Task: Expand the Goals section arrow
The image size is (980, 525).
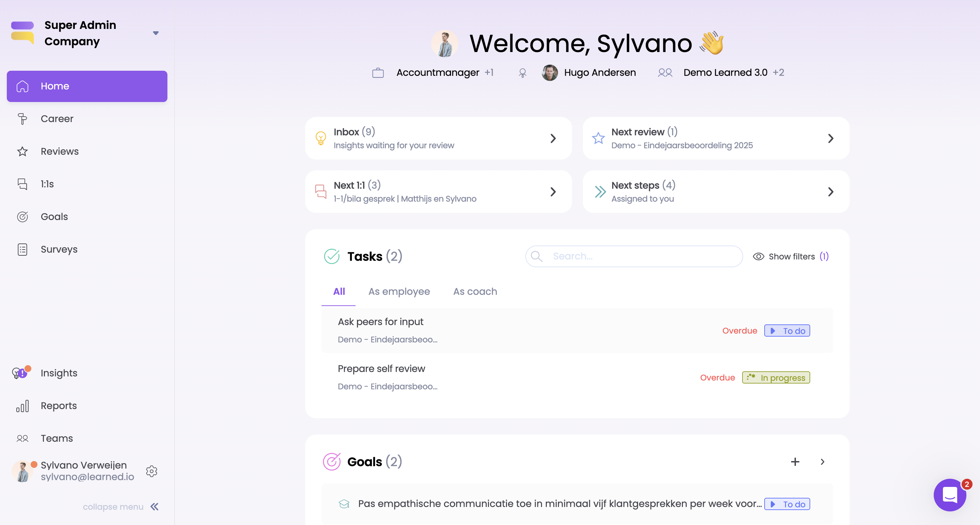Action: [x=822, y=461]
